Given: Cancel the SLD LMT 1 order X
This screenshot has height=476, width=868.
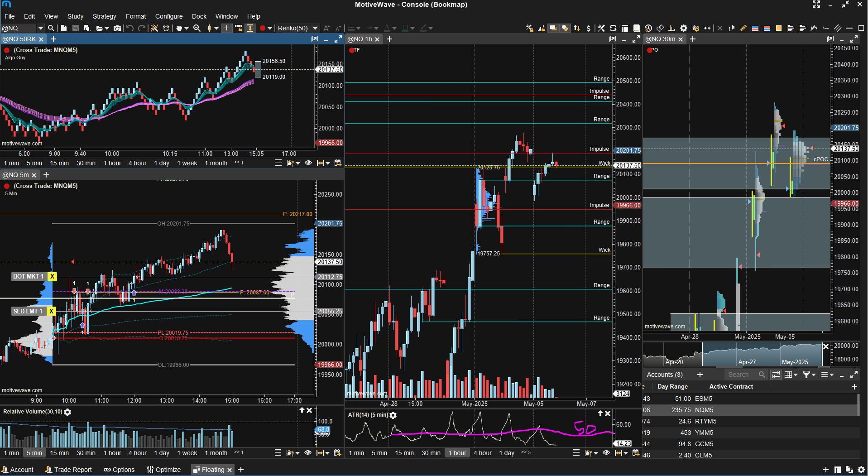Looking at the screenshot, I should tap(52, 311).
